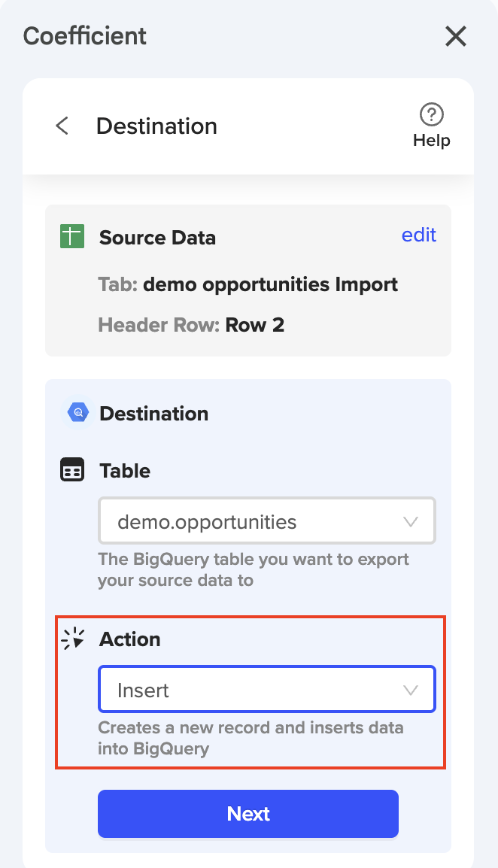Go back using the left chevron
498x868 pixels.
point(62,126)
